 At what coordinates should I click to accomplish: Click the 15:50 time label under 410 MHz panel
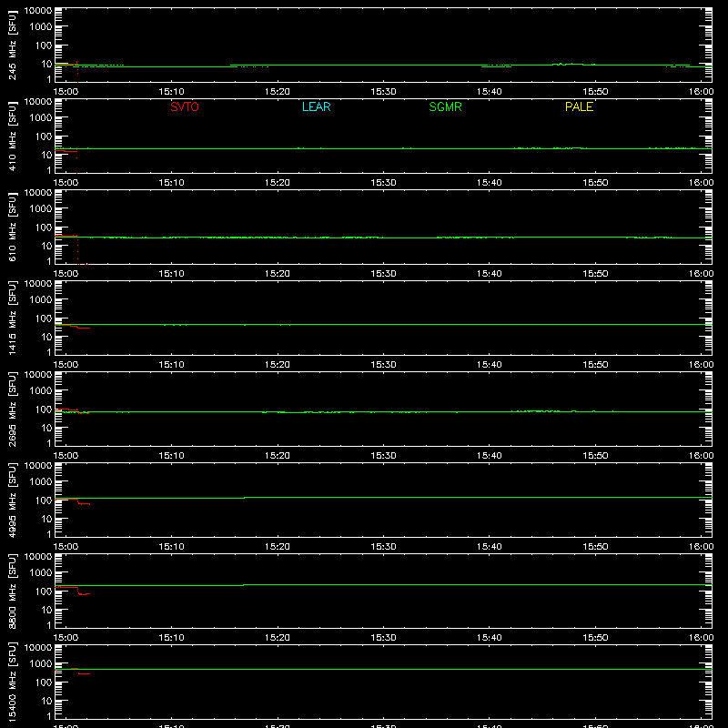click(595, 183)
